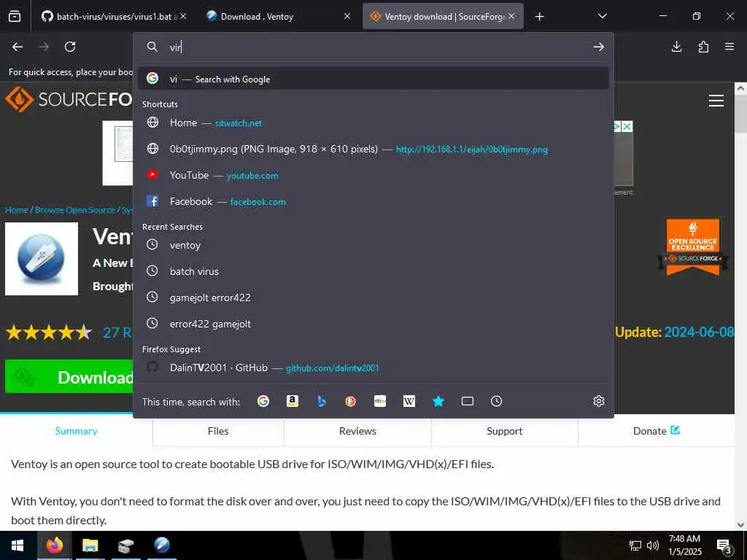Close the batch-virus GitHub tab

click(x=183, y=16)
